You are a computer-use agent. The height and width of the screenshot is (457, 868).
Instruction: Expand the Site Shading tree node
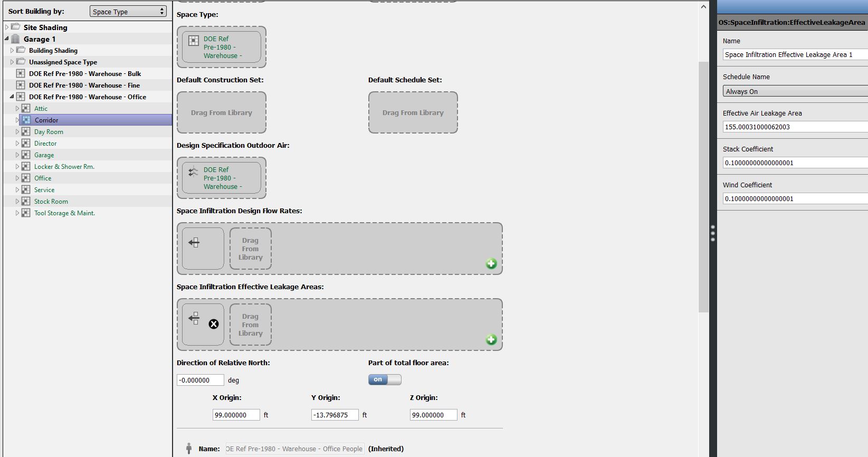point(7,27)
